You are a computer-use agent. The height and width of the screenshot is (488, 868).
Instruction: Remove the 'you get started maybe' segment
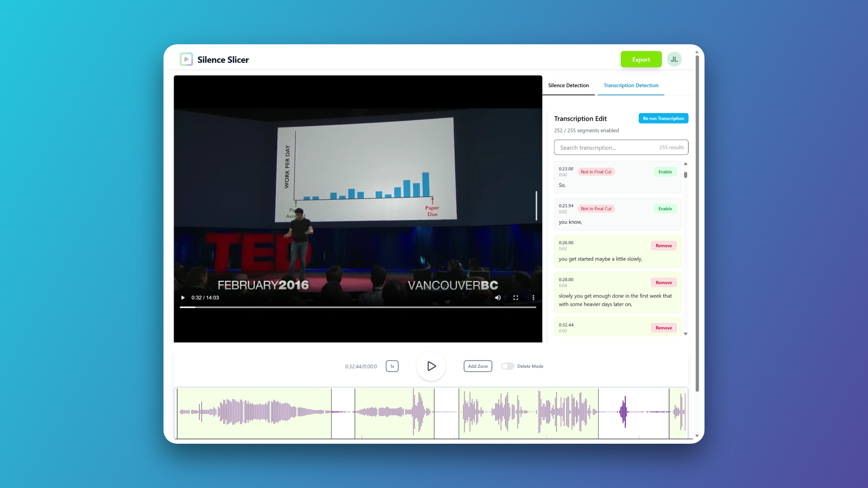point(664,246)
